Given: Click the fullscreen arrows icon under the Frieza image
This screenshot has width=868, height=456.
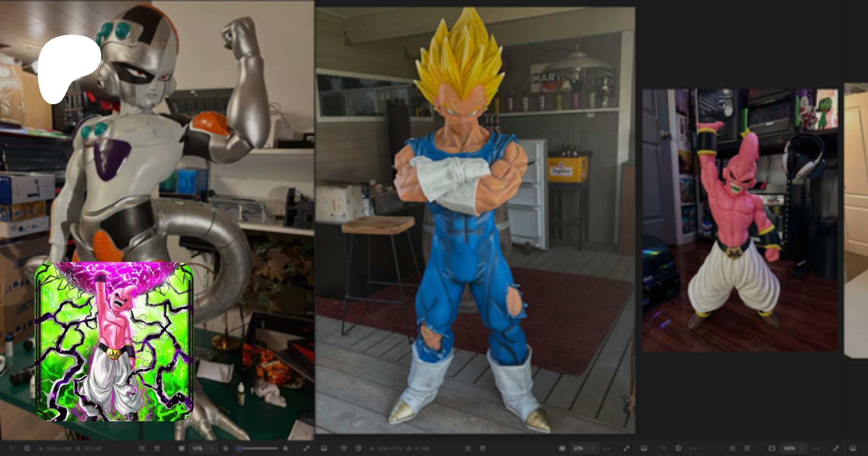Looking at the screenshot, I should pyautogui.click(x=306, y=448).
